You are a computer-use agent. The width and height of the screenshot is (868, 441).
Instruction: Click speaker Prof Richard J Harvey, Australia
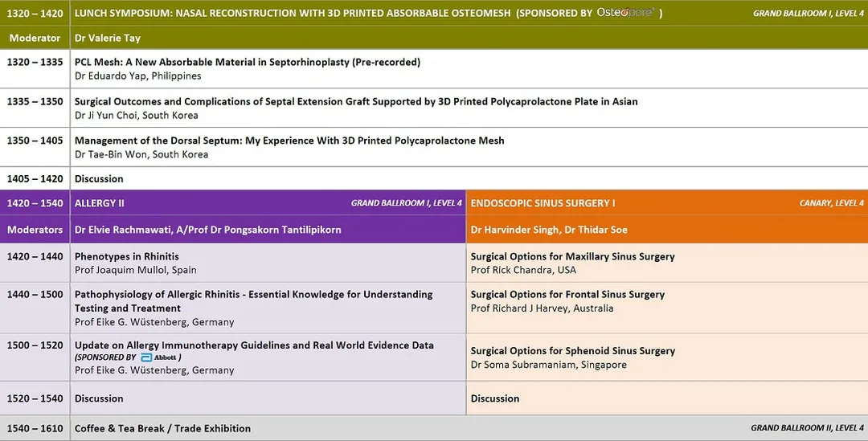pos(542,308)
